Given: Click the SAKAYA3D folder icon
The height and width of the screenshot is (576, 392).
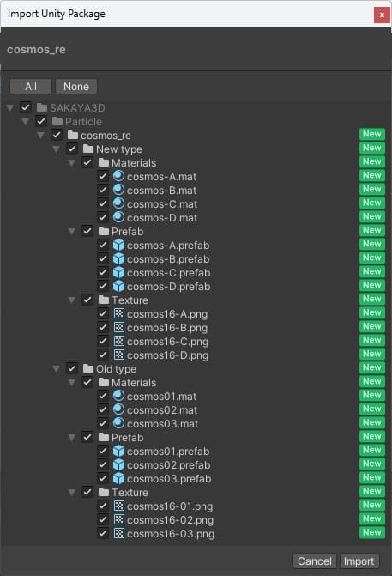Looking at the screenshot, I should click(42, 107).
